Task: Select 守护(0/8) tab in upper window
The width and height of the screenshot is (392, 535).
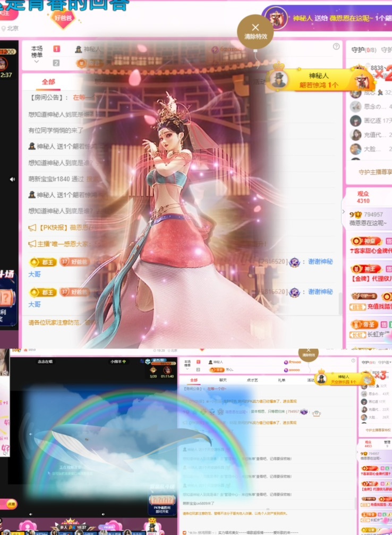Action: pos(364,50)
